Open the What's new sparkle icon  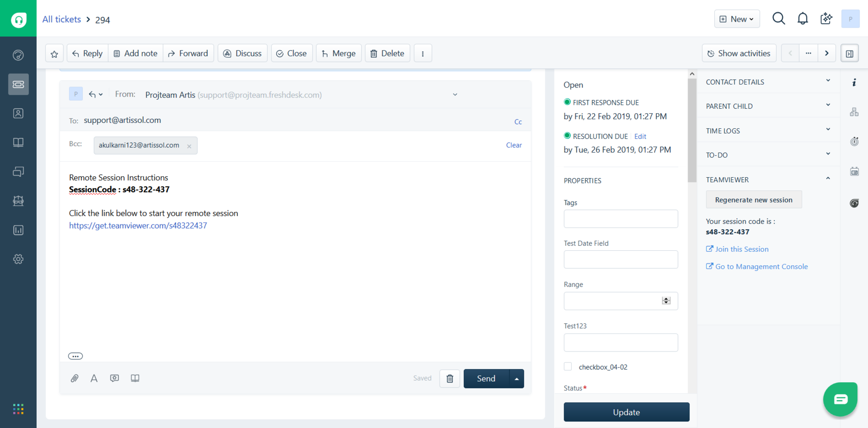point(826,19)
